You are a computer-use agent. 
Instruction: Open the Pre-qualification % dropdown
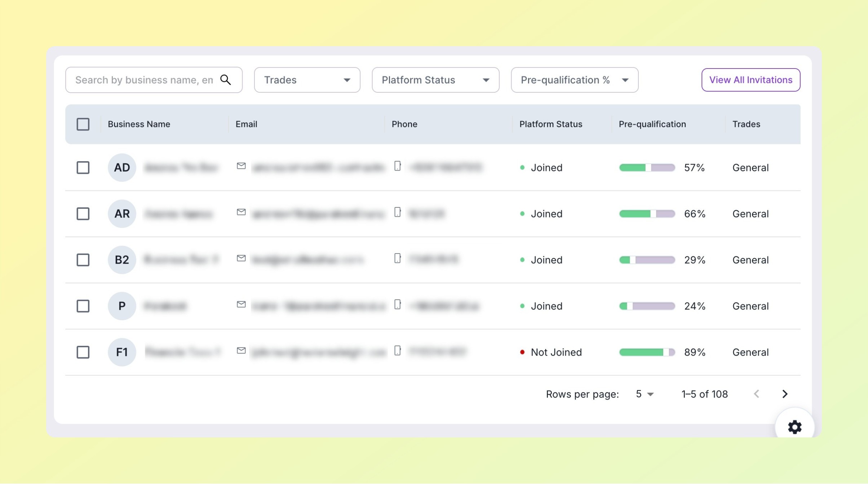(574, 80)
